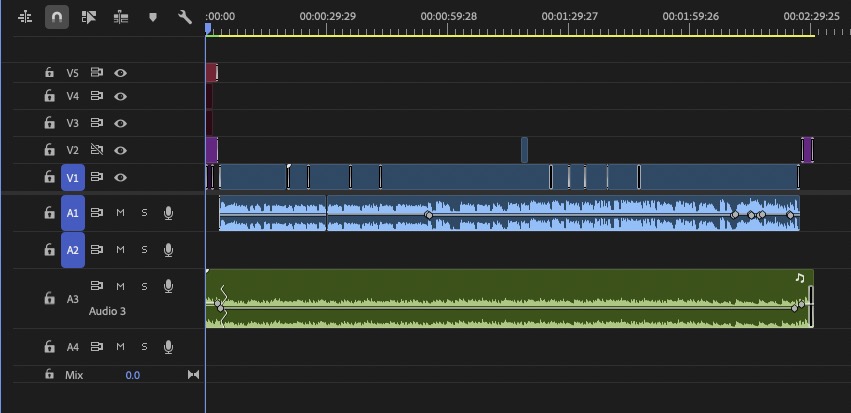The height and width of the screenshot is (413, 851).
Task: Click the Mix volume value 0.0
Action: click(x=132, y=375)
